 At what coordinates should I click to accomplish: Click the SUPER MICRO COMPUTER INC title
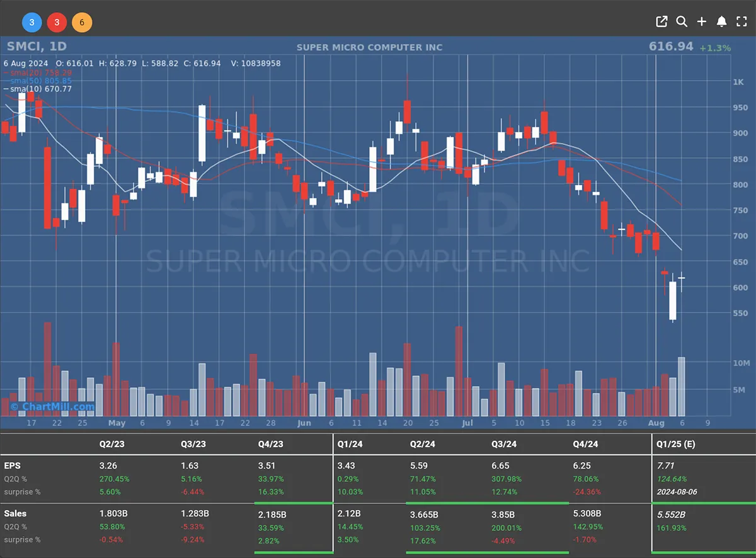click(x=369, y=47)
